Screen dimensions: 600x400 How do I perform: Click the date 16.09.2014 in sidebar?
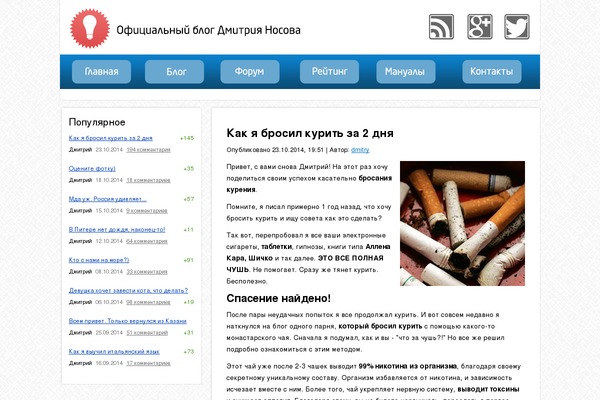click(109, 363)
